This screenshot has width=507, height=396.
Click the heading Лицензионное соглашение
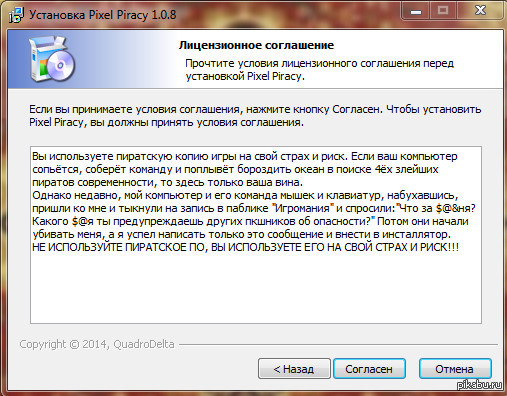pyautogui.click(x=256, y=45)
